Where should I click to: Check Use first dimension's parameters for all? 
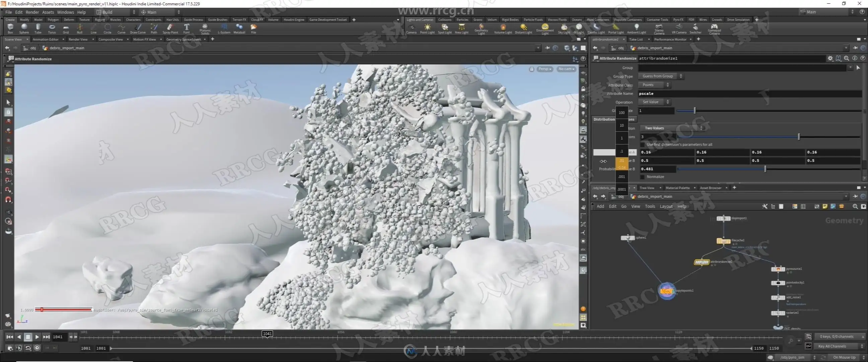643,144
